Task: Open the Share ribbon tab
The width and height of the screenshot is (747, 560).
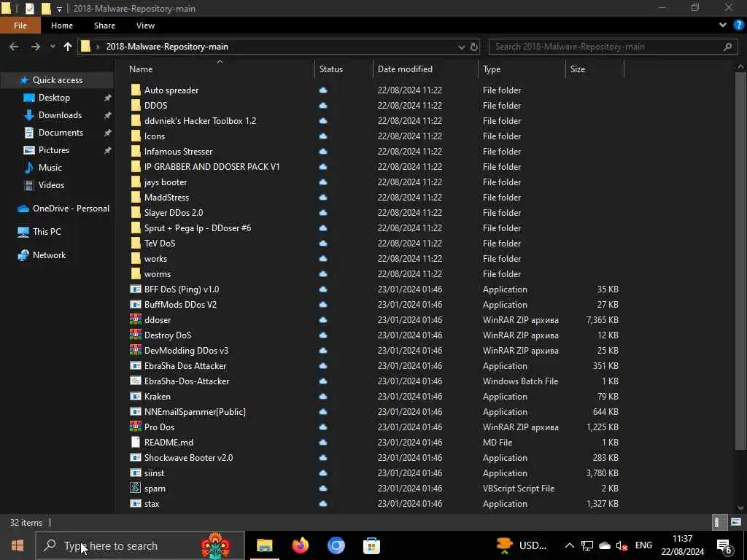Action: coord(104,26)
